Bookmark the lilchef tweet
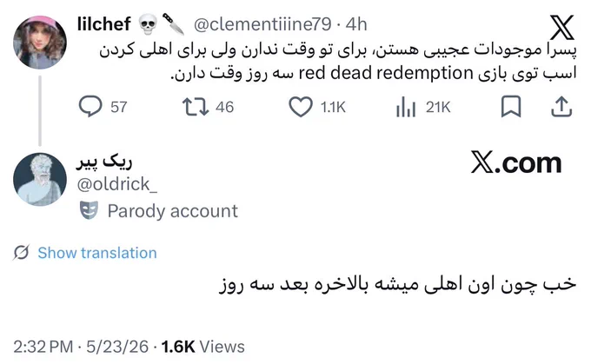591x364 pixels. 511,107
